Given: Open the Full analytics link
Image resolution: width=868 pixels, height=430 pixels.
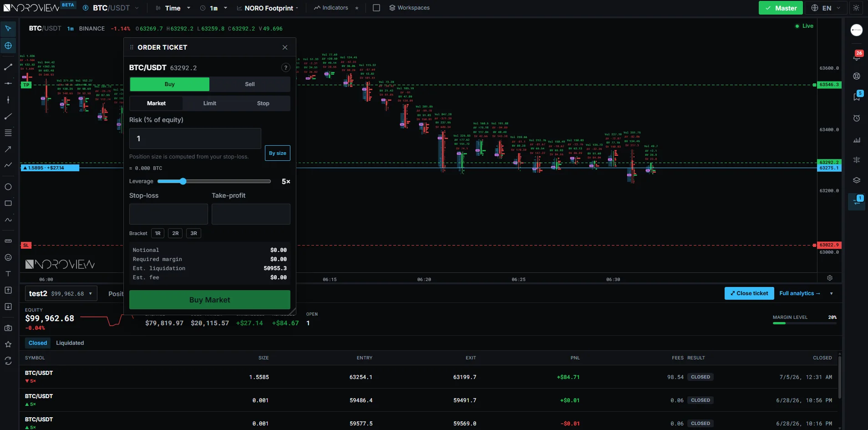Looking at the screenshot, I should (800, 293).
